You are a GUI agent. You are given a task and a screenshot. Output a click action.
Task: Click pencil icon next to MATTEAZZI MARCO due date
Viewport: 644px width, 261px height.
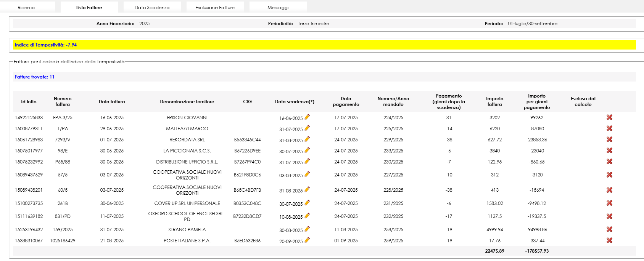(307, 128)
